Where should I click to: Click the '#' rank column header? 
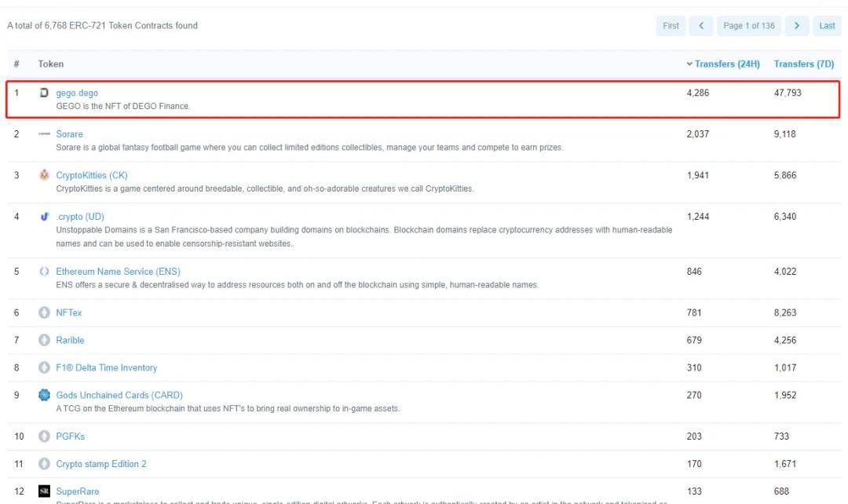click(16, 64)
